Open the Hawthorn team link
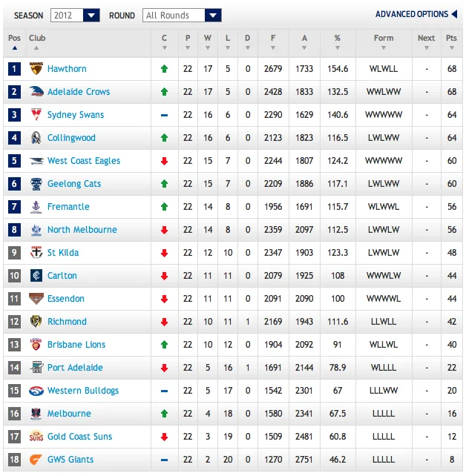The image size is (466, 476). 67,69
